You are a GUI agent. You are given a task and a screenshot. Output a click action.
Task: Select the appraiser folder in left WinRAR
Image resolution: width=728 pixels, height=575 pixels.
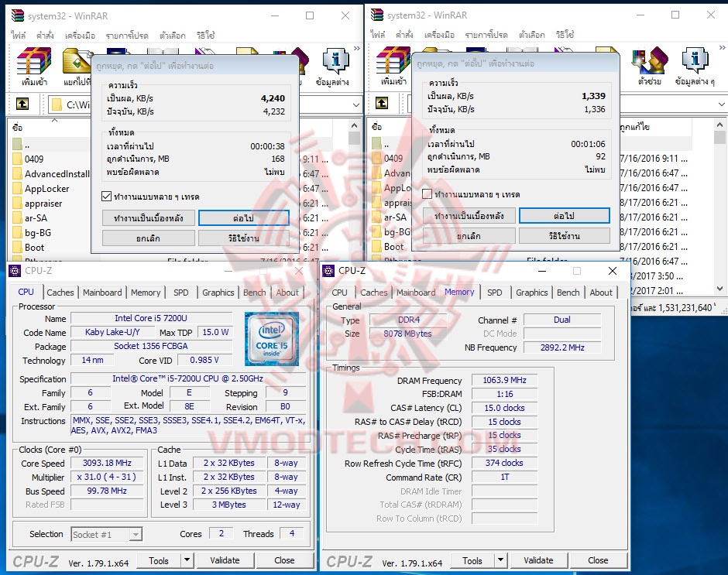click(38, 204)
